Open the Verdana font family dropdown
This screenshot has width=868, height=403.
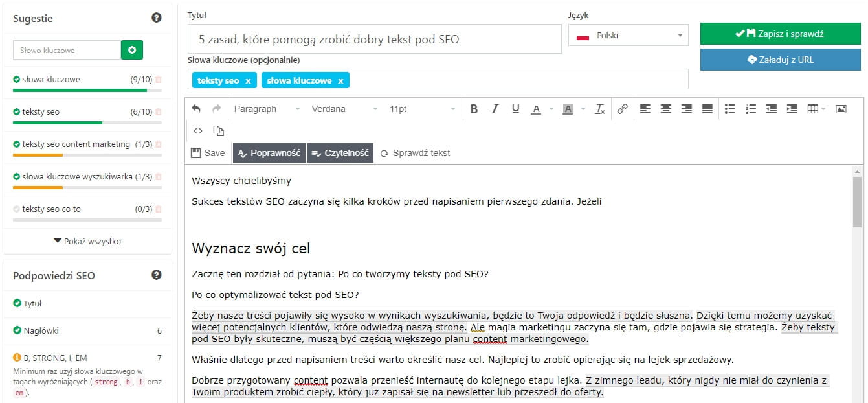click(344, 109)
